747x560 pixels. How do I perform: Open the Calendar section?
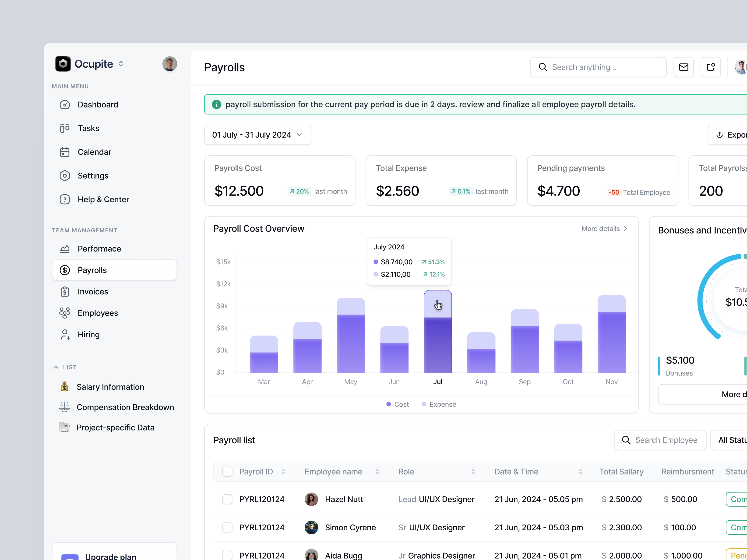tap(94, 152)
